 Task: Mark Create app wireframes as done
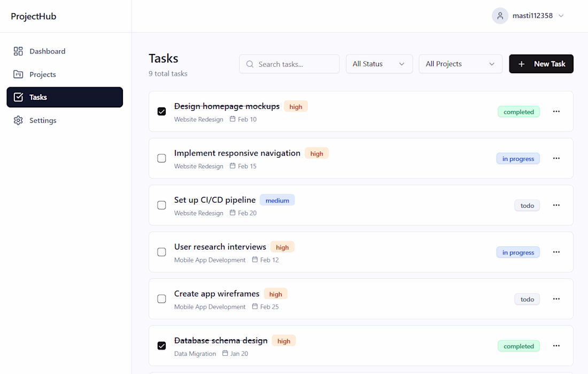coord(161,299)
